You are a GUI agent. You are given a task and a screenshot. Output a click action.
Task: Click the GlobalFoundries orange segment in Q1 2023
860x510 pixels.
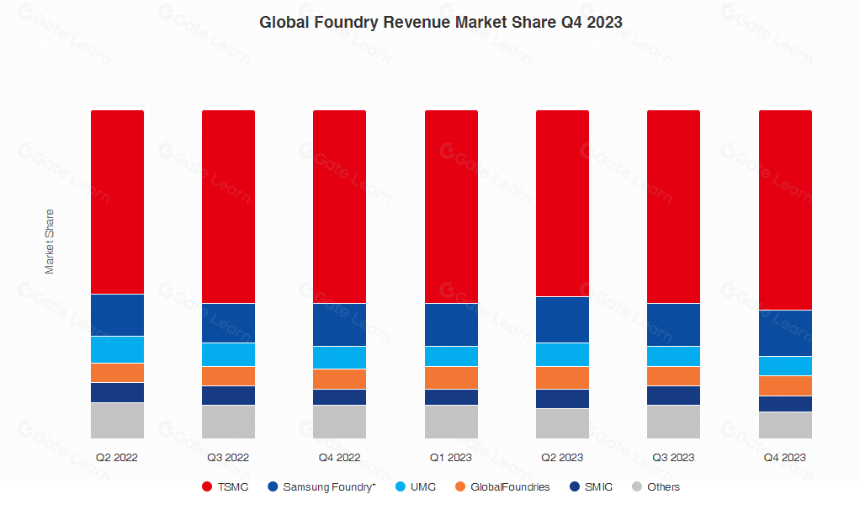pyautogui.click(x=451, y=378)
